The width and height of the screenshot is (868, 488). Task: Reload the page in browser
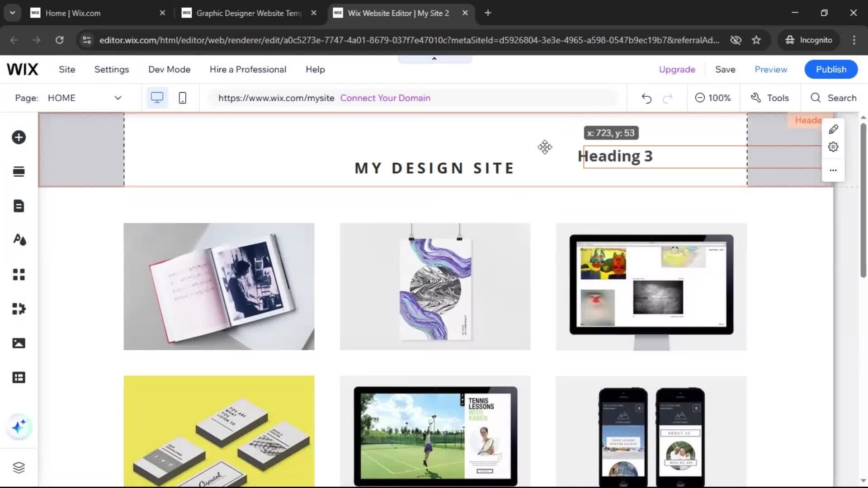coord(59,40)
